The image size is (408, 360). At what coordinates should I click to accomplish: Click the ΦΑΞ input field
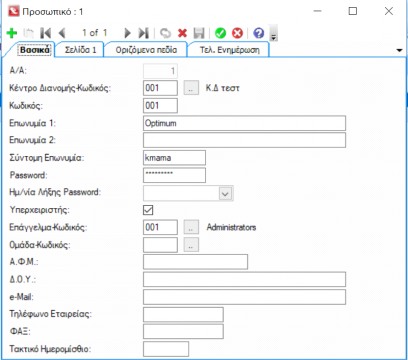tap(183, 332)
